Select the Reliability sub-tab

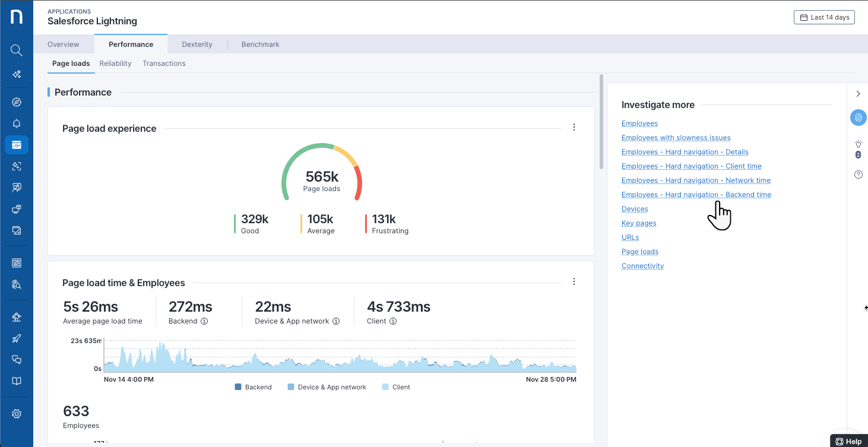[x=116, y=64]
